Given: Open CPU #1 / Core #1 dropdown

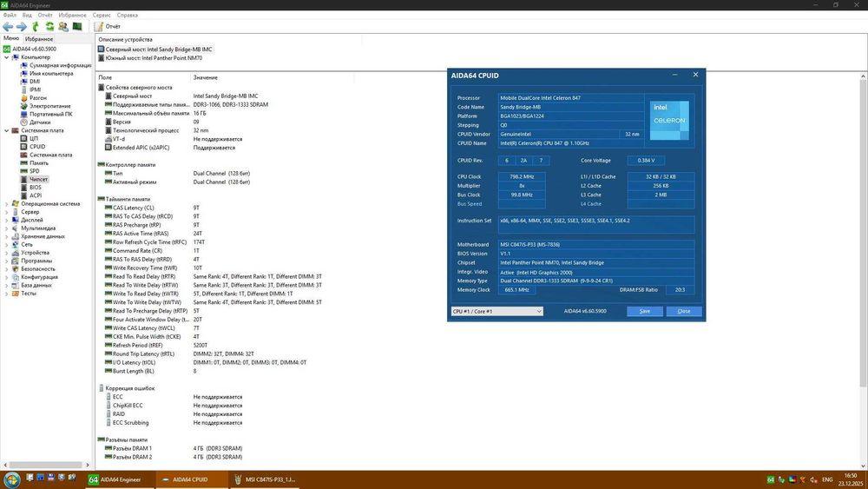Looking at the screenshot, I should (x=497, y=311).
